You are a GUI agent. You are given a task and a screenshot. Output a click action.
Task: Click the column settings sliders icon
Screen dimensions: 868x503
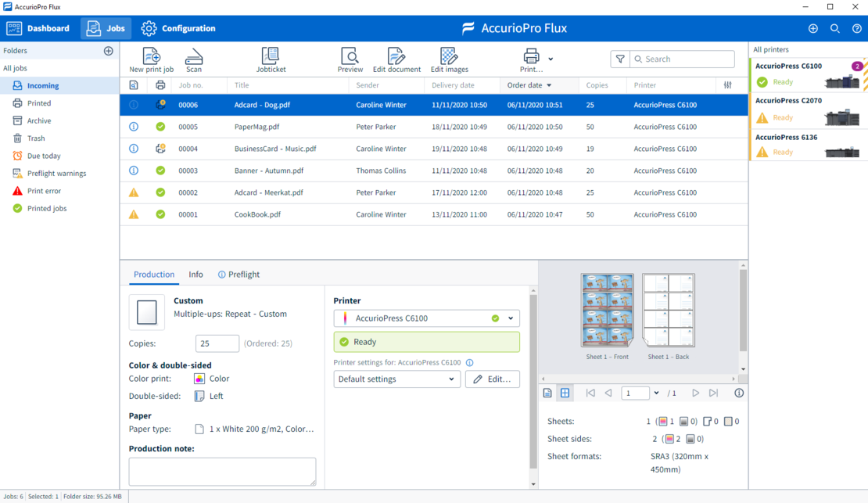(727, 85)
